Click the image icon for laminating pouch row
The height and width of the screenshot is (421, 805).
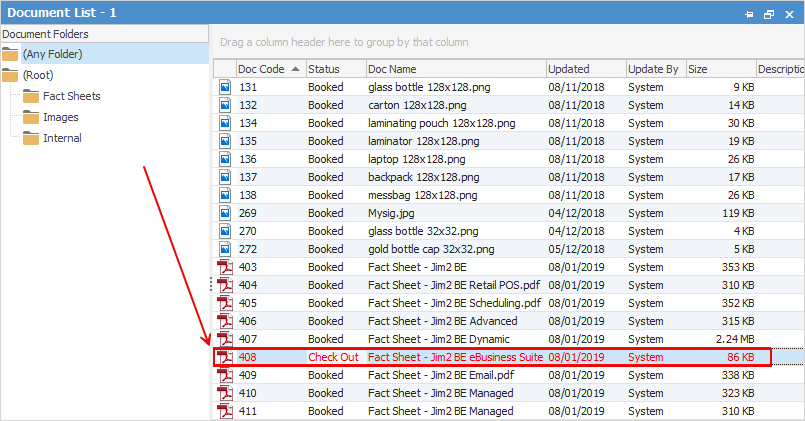pyautogui.click(x=225, y=123)
